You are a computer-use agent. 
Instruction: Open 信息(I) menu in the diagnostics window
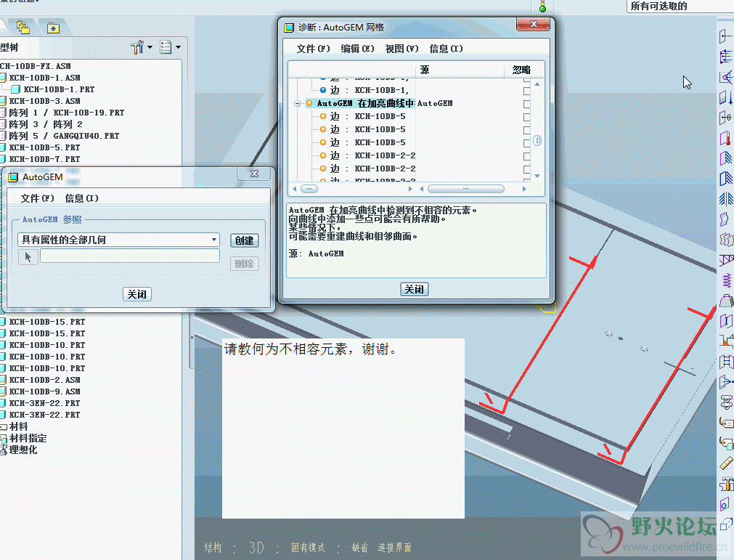pyautogui.click(x=446, y=49)
